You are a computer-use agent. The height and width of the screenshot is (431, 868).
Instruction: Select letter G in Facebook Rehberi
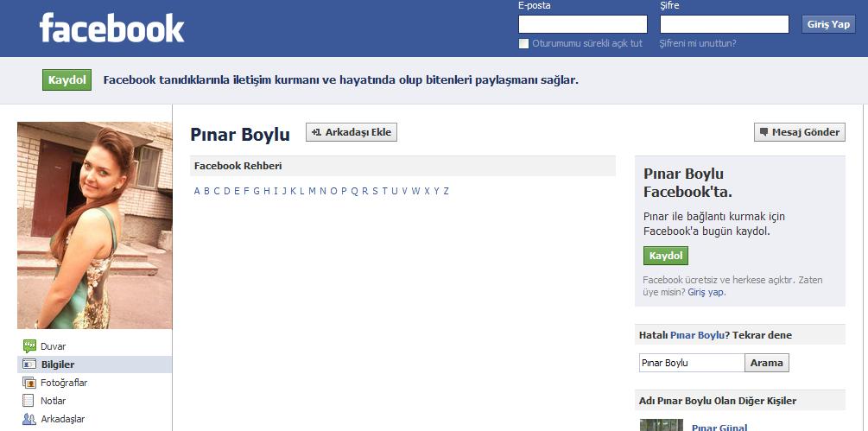(257, 192)
